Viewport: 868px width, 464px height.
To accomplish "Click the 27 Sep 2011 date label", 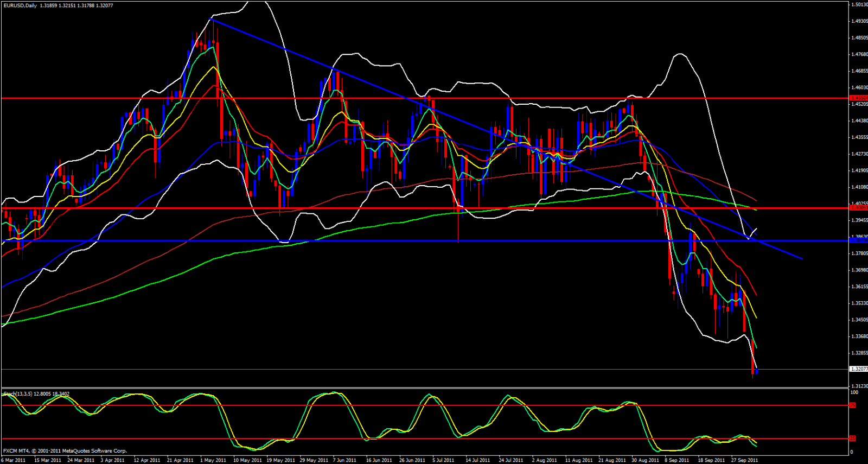I will pyautogui.click(x=745, y=460).
